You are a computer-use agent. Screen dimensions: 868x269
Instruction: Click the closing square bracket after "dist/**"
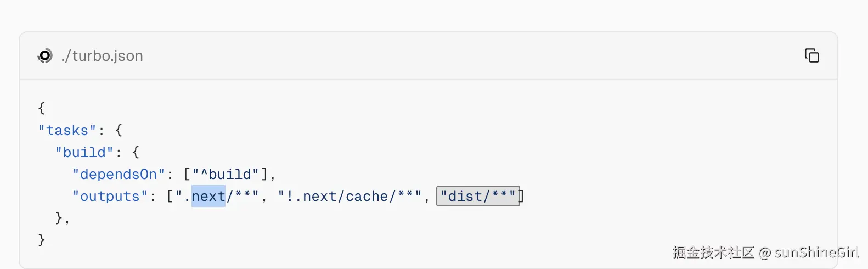[522, 197]
